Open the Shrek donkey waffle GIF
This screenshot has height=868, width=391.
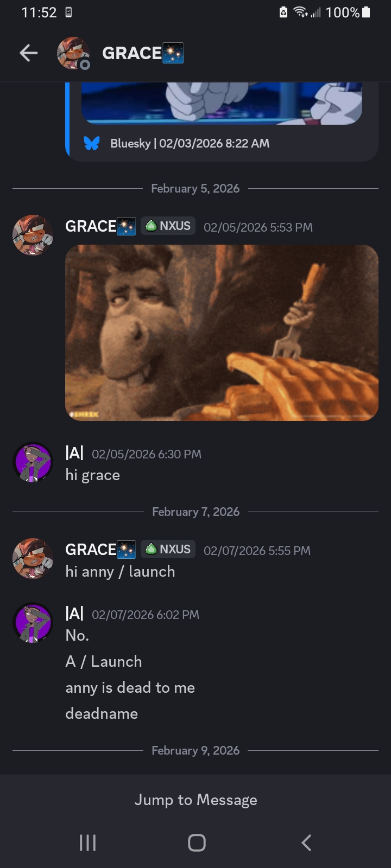pyautogui.click(x=222, y=333)
